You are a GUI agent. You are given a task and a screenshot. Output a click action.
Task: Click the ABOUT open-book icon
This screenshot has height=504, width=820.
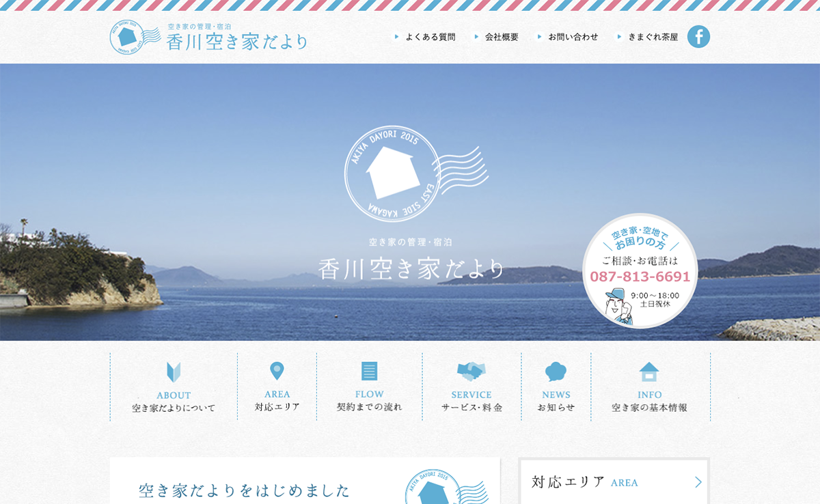coord(174,372)
